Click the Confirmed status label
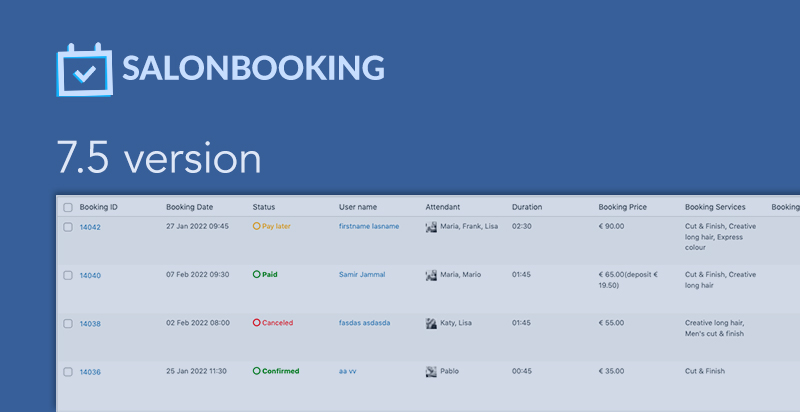Screen dimensions: 800x412 click(x=281, y=371)
